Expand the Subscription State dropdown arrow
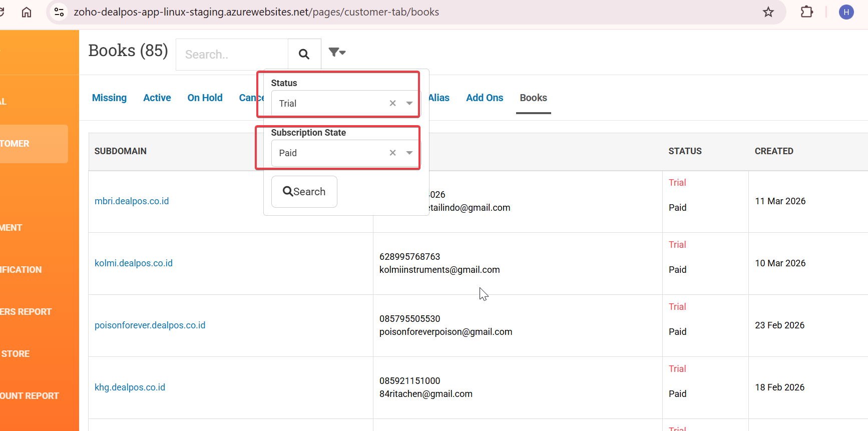868x431 pixels. click(x=409, y=153)
